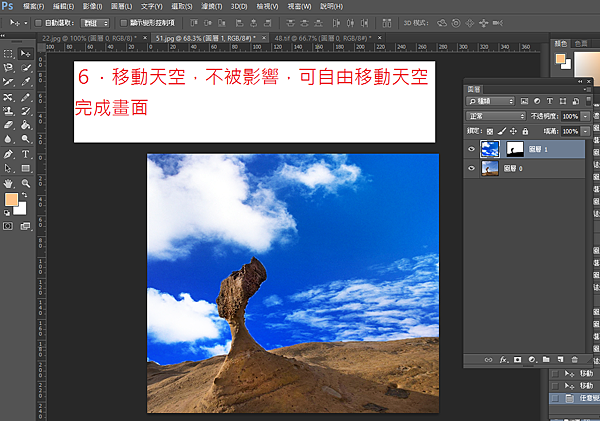The width and height of the screenshot is (600, 421).
Task: Create new adjustment layer icon
Action: [532, 359]
